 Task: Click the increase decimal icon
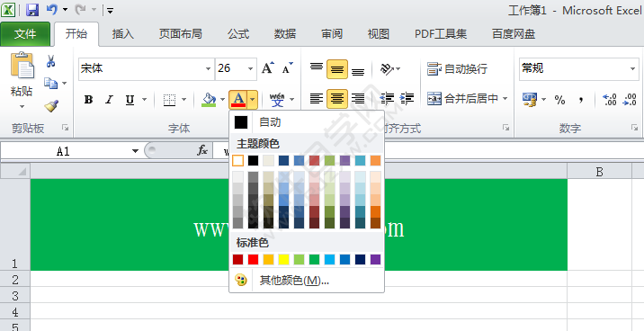(x=610, y=99)
